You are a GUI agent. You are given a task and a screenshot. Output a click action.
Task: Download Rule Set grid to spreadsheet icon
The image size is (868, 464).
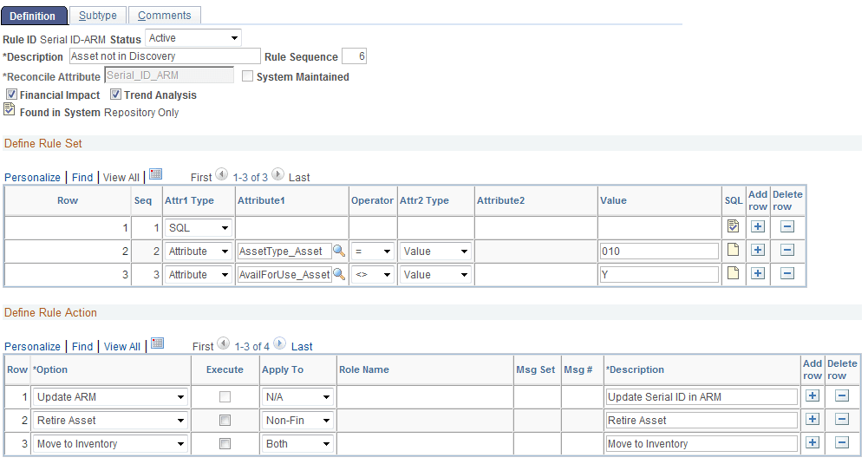pyautogui.click(x=156, y=174)
